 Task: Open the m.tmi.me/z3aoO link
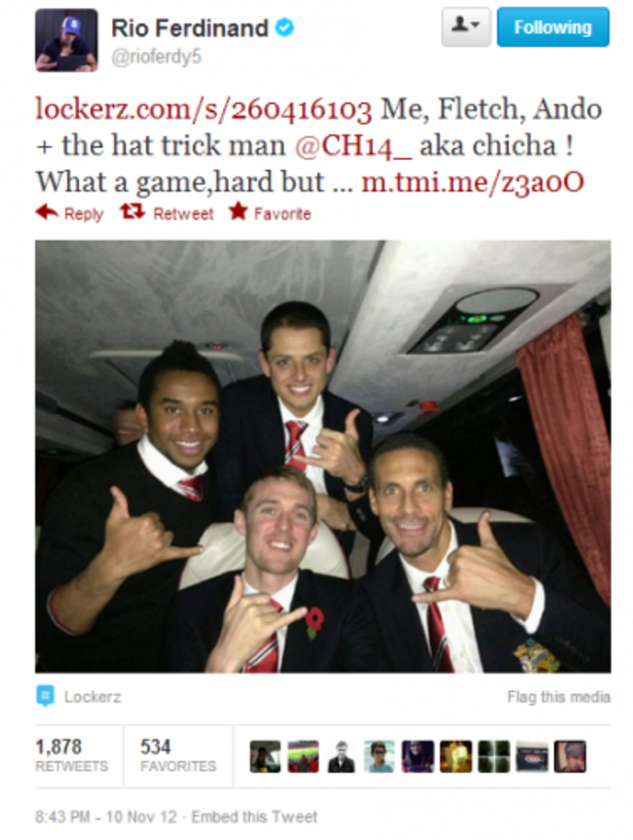coord(472,182)
